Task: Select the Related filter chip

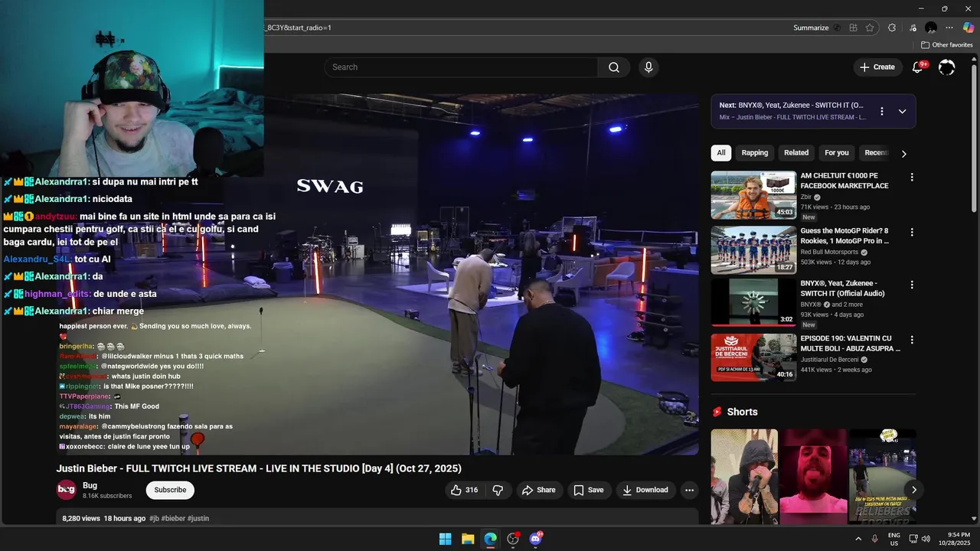Action: (796, 153)
